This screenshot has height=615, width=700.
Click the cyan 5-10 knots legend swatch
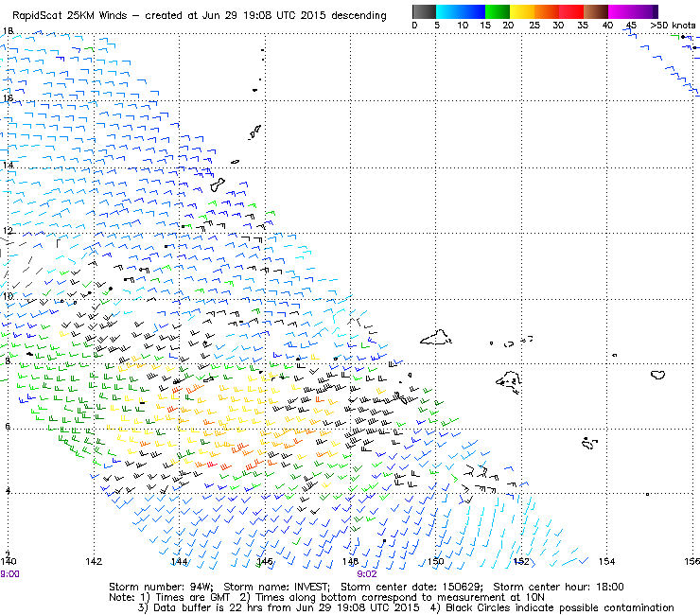(448, 11)
